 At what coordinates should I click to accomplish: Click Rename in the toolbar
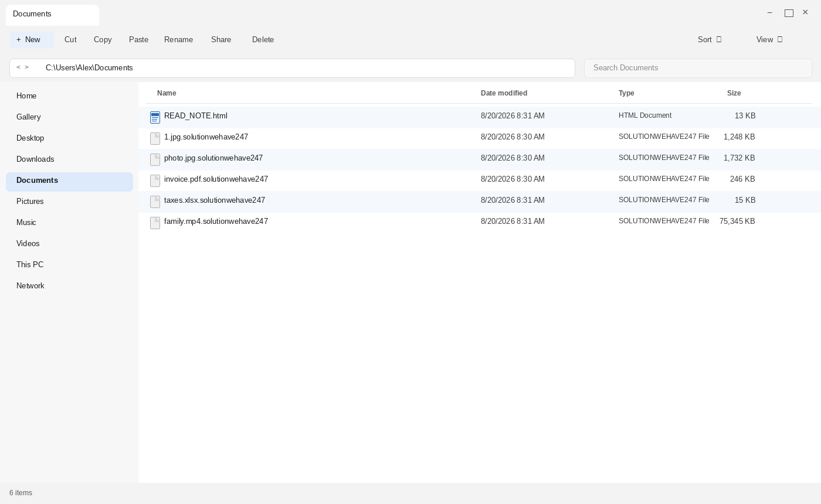[178, 40]
